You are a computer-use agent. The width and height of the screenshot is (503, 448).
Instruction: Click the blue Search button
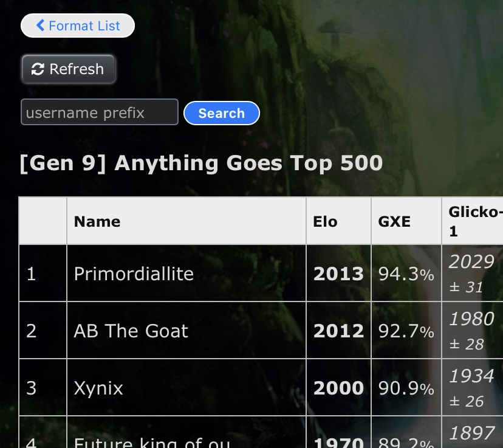[221, 113]
